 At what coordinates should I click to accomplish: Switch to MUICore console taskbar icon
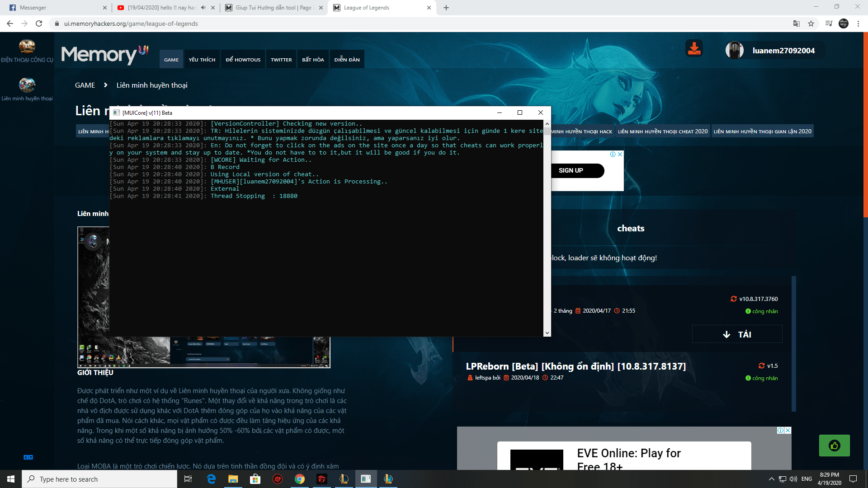pyautogui.click(x=366, y=479)
